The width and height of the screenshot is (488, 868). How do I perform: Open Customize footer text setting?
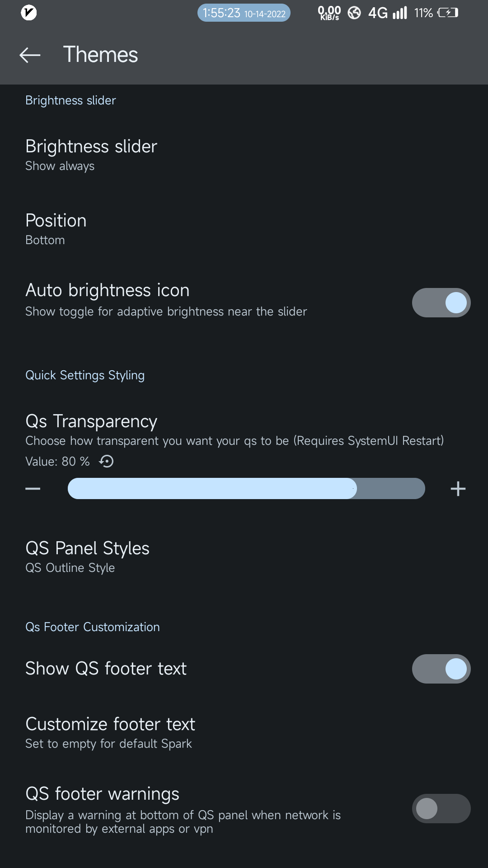click(110, 732)
